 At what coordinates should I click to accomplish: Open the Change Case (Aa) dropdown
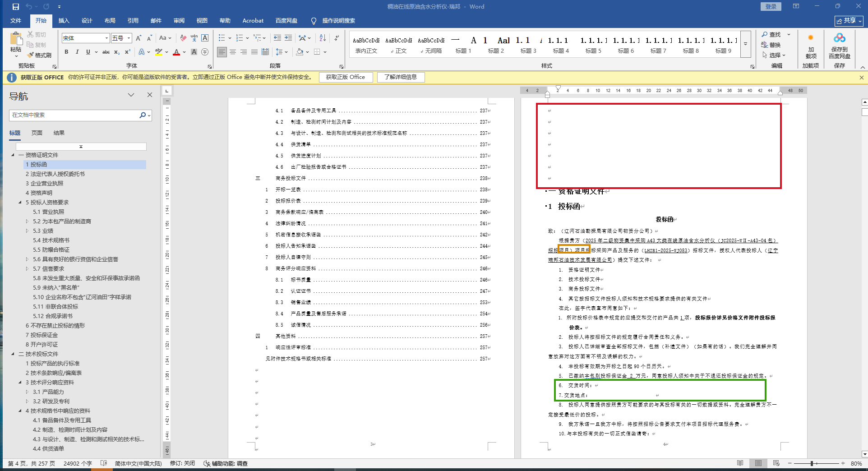point(165,38)
